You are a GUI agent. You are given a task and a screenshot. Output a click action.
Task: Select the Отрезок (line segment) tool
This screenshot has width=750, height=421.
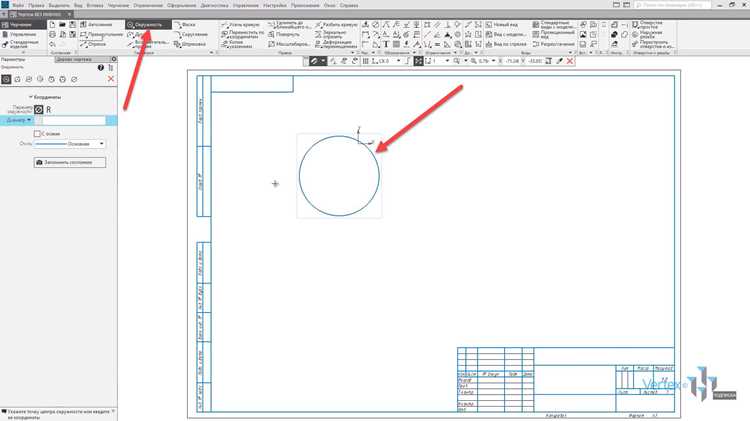[93, 44]
